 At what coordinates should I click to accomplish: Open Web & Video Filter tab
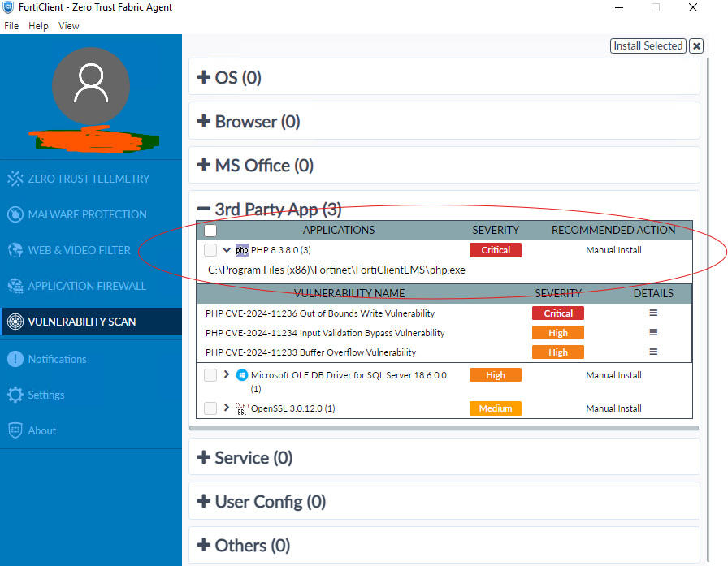(x=91, y=250)
